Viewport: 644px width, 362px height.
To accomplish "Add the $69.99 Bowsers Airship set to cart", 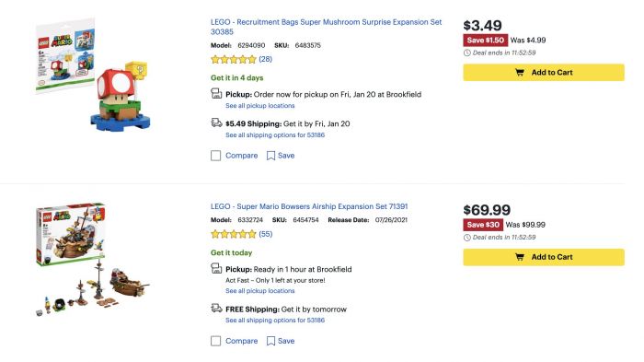I will 544,257.
